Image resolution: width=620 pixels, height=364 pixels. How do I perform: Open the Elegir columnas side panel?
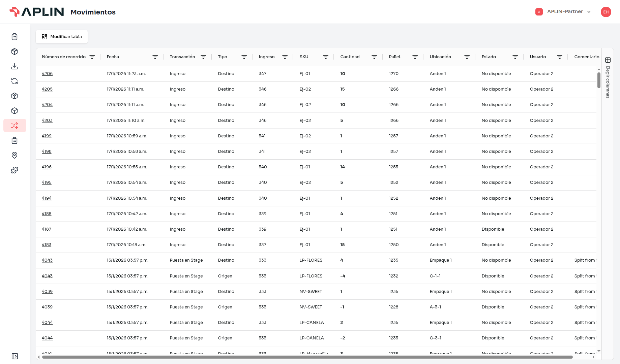pyautogui.click(x=608, y=78)
